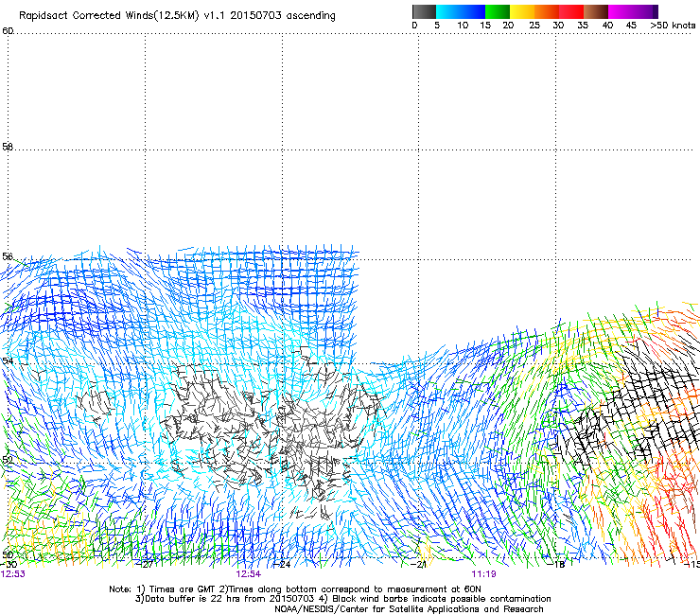This screenshot has height=615, width=700.
Task: Pick the red 30-35 knots legend swatch
Action: (x=571, y=11)
